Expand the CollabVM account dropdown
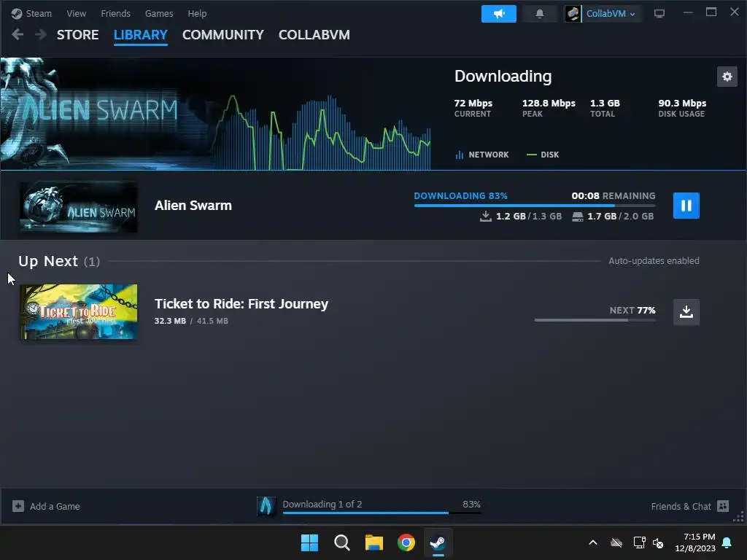This screenshot has height=560, width=747. click(611, 14)
